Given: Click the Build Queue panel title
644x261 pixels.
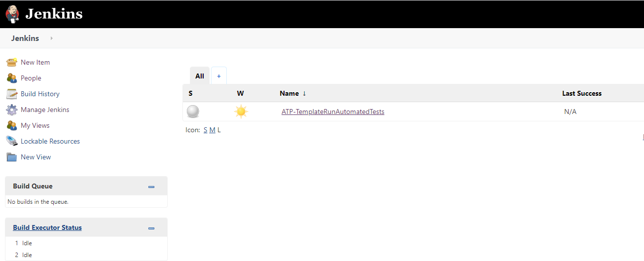Looking at the screenshot, I should coord(33,186).
